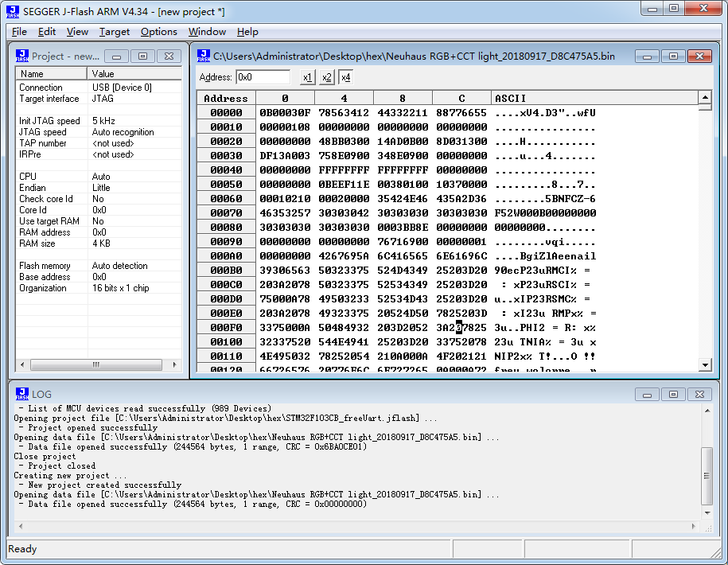The image size is (728, 565).
Task: Click Project panel scroll right arrow
Action: [174, 365]
